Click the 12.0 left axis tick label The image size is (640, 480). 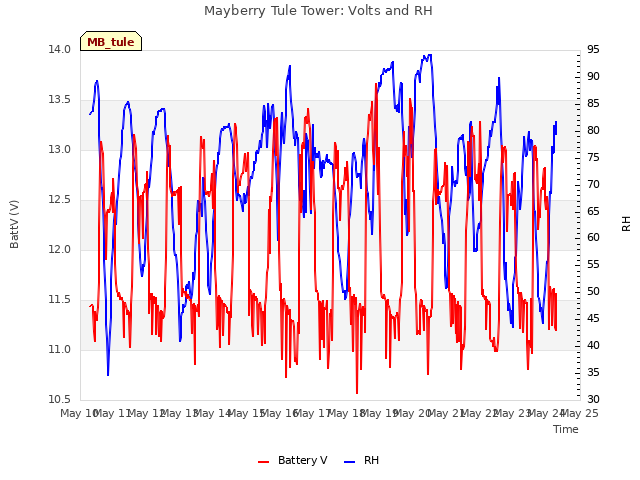pyautogui.click(x=60, y=249)
